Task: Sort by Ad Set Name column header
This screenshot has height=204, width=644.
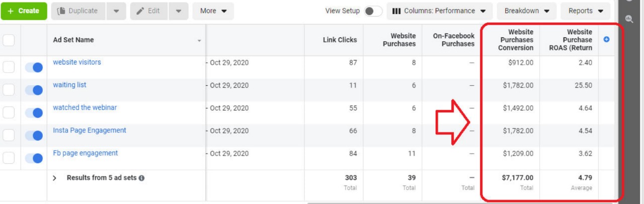Action: coord(73,40)
